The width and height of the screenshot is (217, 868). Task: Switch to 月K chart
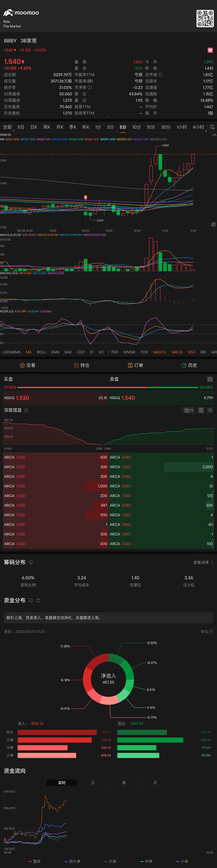coord(60,127)
